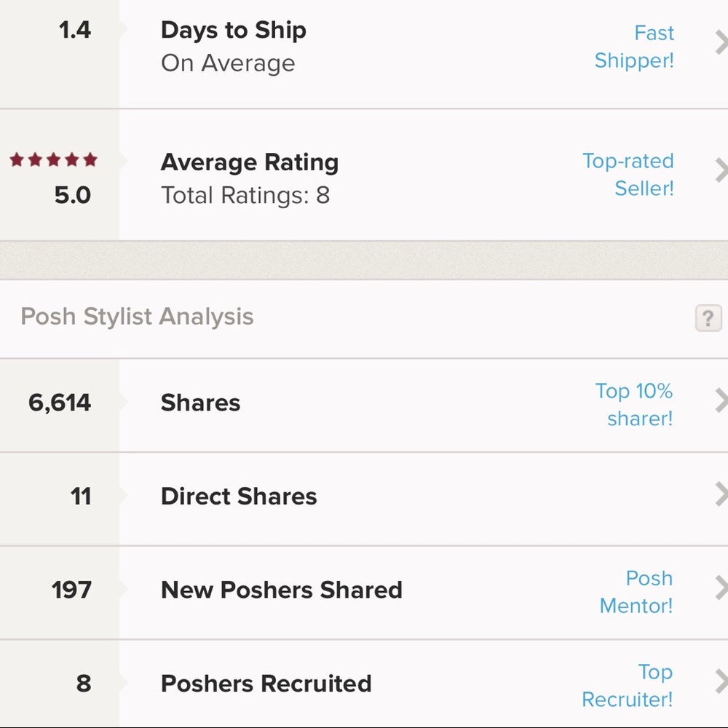Select the Average Rating row title
Viewport: 728px width, 728px height.
(250, 162)
